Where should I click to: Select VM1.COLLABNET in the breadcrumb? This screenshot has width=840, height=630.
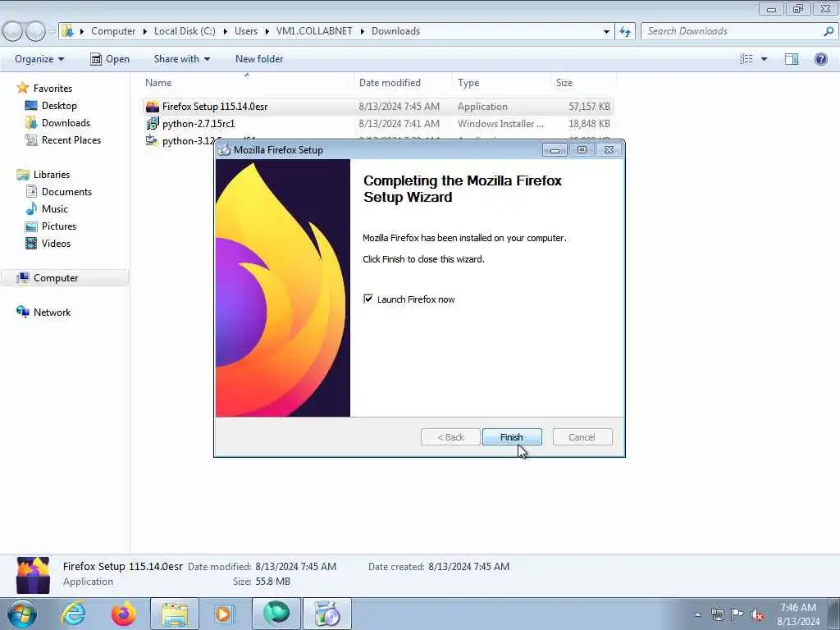[x=314, y=31]
